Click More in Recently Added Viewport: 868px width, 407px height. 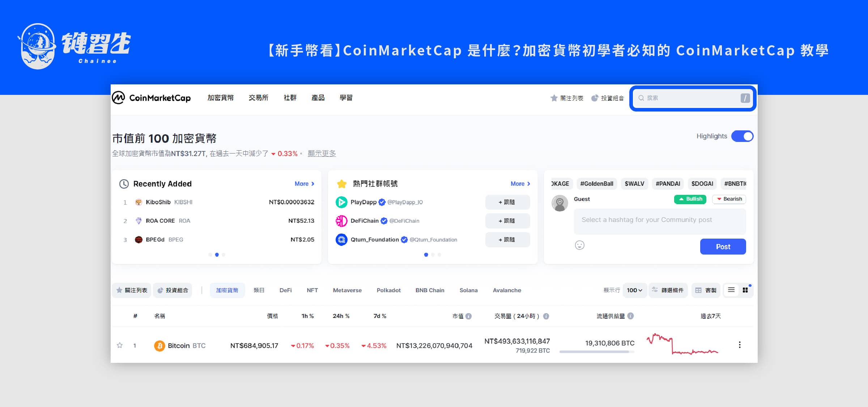[x=305, y=184]
